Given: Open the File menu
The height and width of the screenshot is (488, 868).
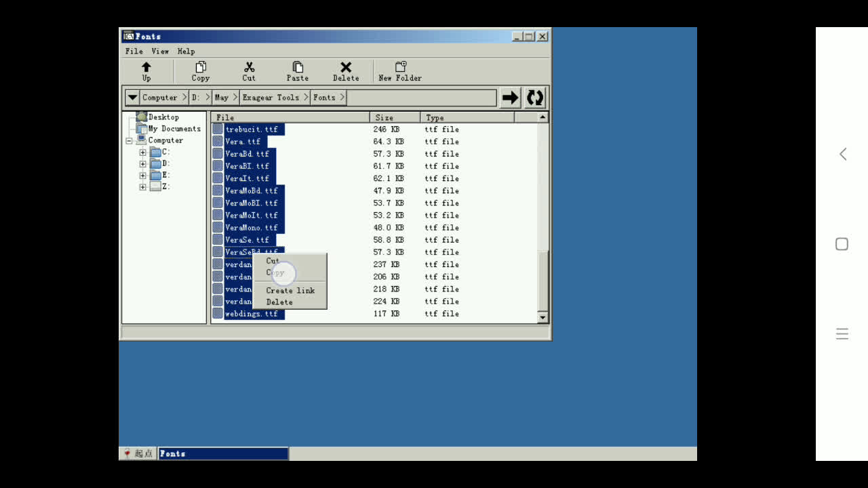Looking at the screenshot, I should (134, 51).
